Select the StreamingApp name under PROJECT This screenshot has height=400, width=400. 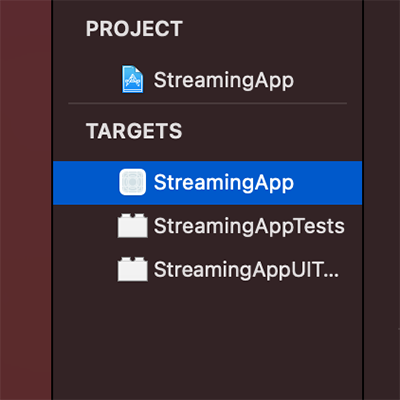(224, 80)
